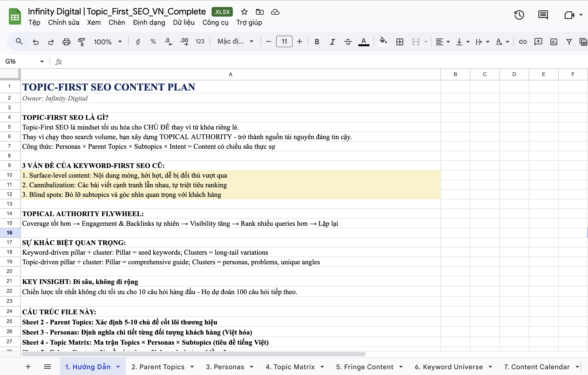The width and height of the screenshot is (588, 375).
Task: Redo the last undone action
Action: [51, 42]
